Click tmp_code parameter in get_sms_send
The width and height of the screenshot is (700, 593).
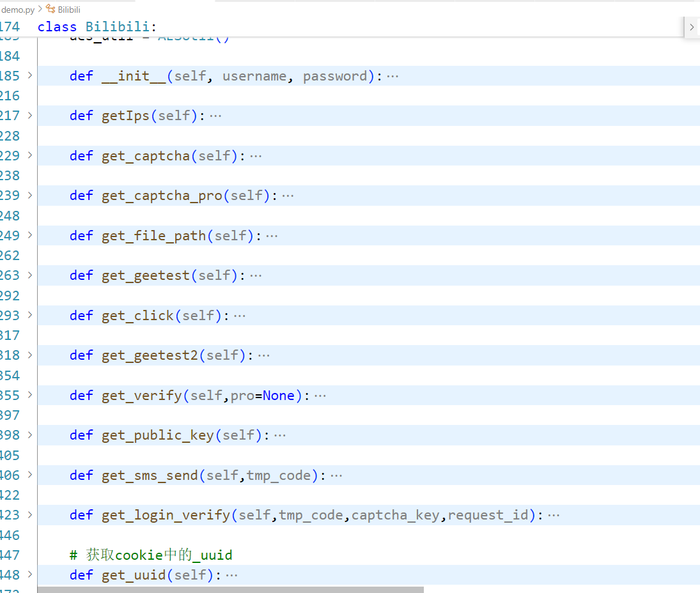click(x=279, y=475)
